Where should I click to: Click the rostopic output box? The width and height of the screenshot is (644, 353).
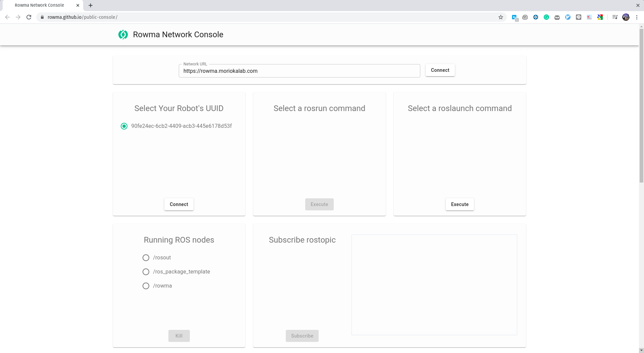[434, 285]
